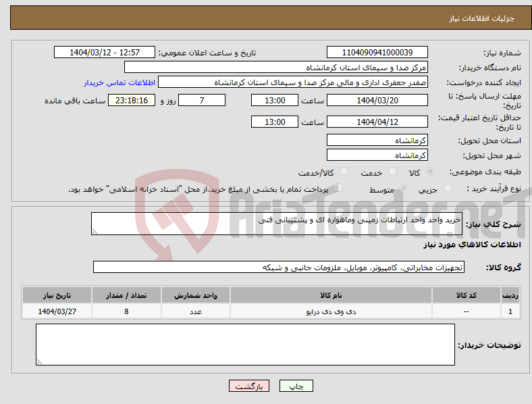Toggle the Islamic treasury payment checkbox
The image size is (532, 404).
click(338, 188)
